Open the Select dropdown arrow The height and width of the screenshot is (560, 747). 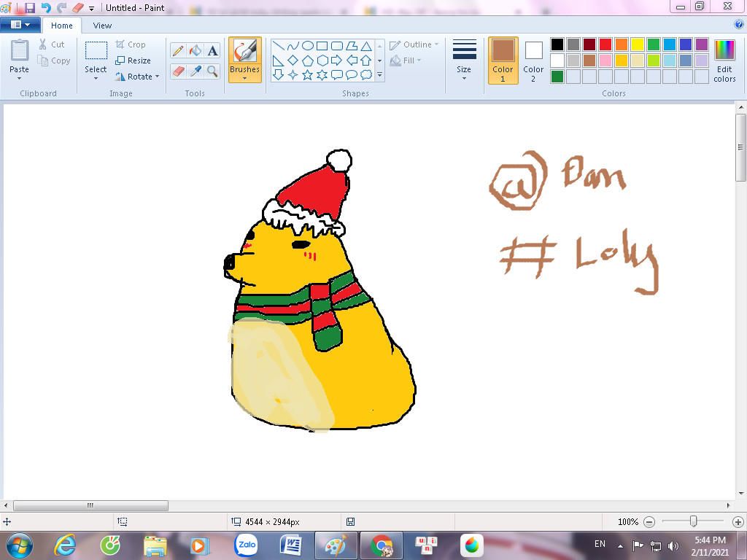point(96,79)
